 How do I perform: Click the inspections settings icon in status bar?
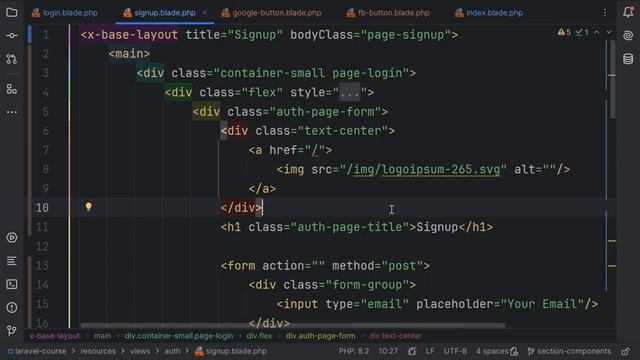click(x=412, y=351)
